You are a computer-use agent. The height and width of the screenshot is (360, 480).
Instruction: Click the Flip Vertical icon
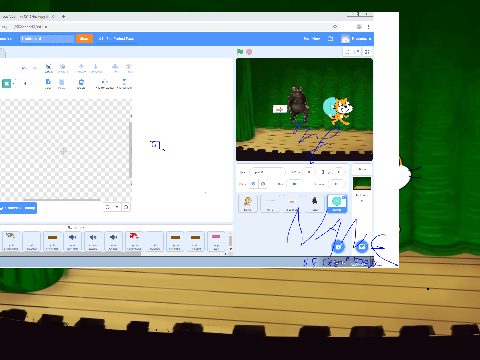point(124,84)
